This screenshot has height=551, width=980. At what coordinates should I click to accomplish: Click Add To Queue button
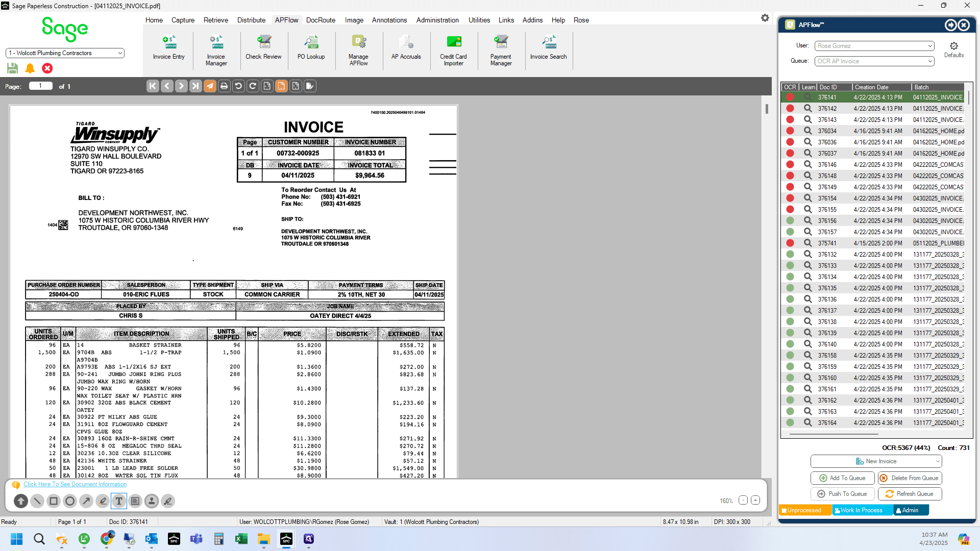coord(842,478)
